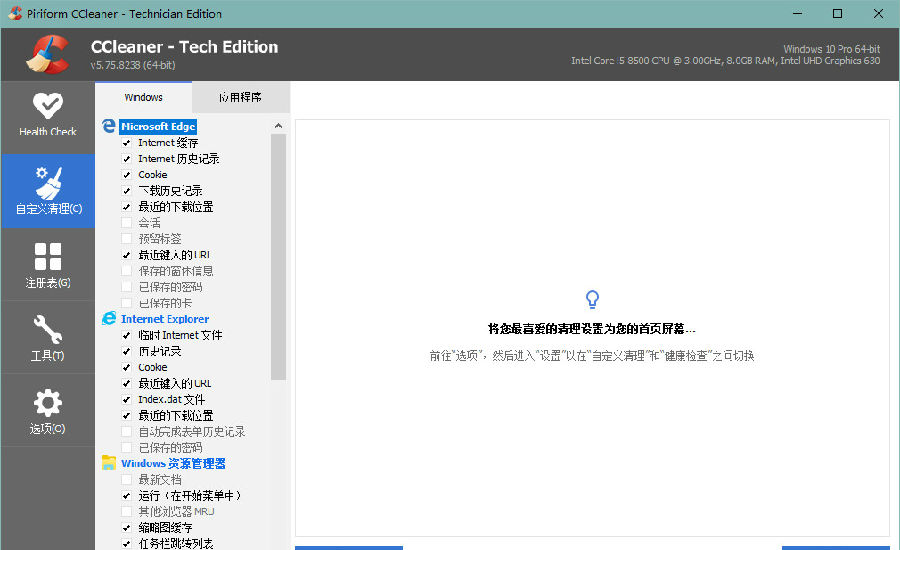Uncheck Edge Internet 缓存 checkbox
This screenshot has width=900, height=572.
coord(126,142)
